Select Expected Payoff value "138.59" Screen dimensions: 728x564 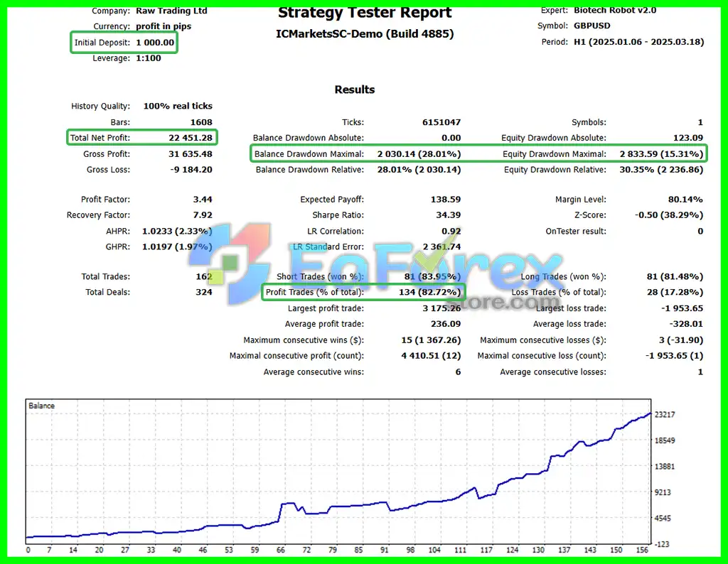(446, 200)
